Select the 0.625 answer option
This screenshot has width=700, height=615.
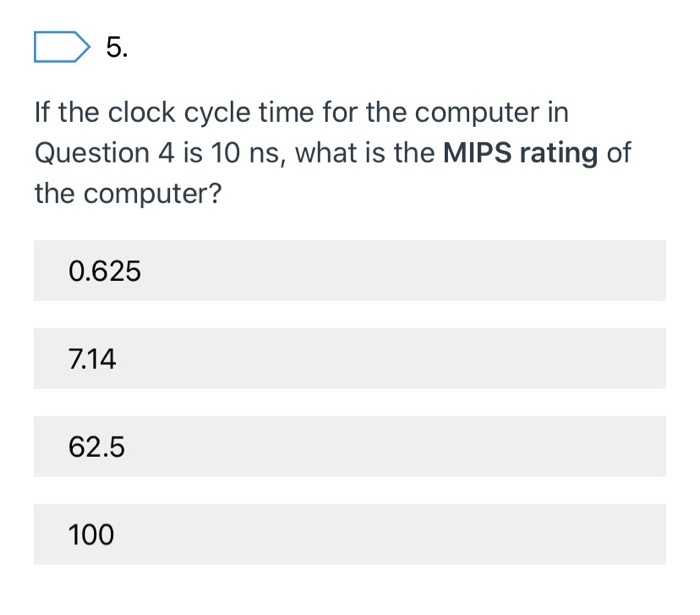click(350, 270)
